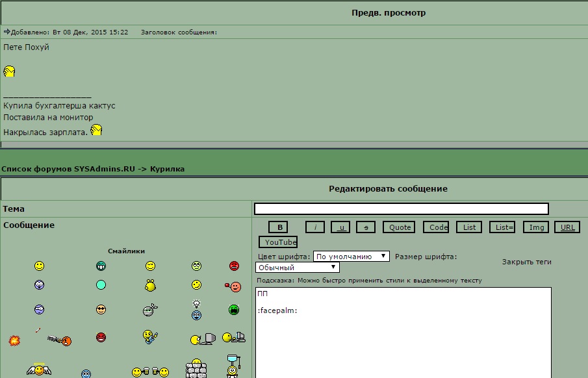Apply bold with the B button
The width and height of the screenshot is (588, 378).
278,227
